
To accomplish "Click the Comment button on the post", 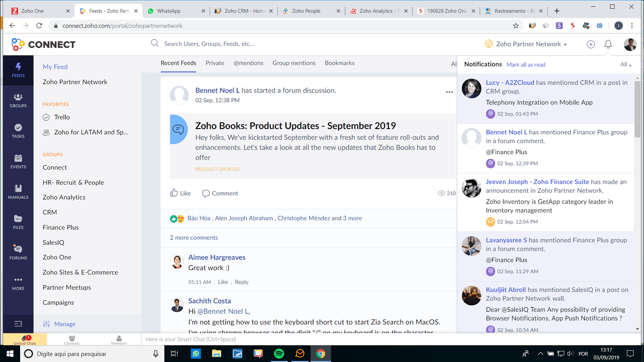I will click(220, 193).
